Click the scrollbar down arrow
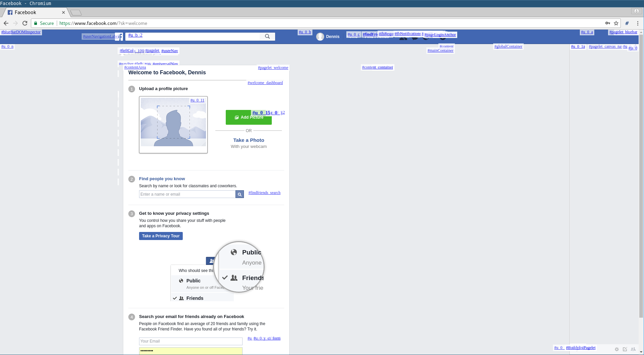This screenshot has height=355, width=644. tap(641, 352)
